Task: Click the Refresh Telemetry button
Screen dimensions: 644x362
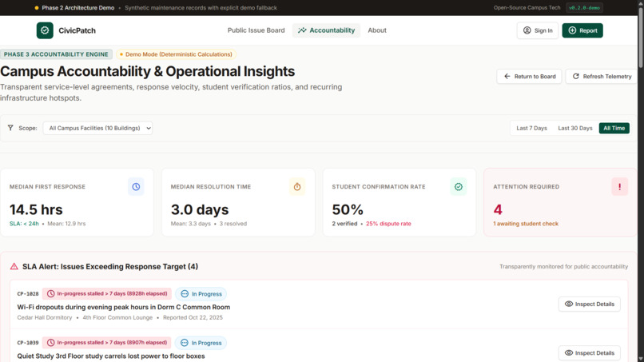Action: coord(602,77)
